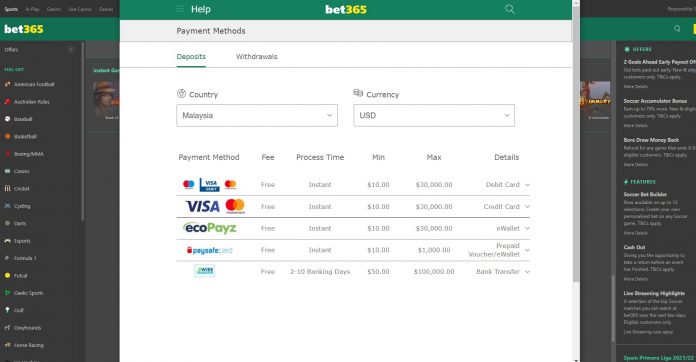
Task: Open the Country dropdown showing Malaysia
Action: coord(257,115)
